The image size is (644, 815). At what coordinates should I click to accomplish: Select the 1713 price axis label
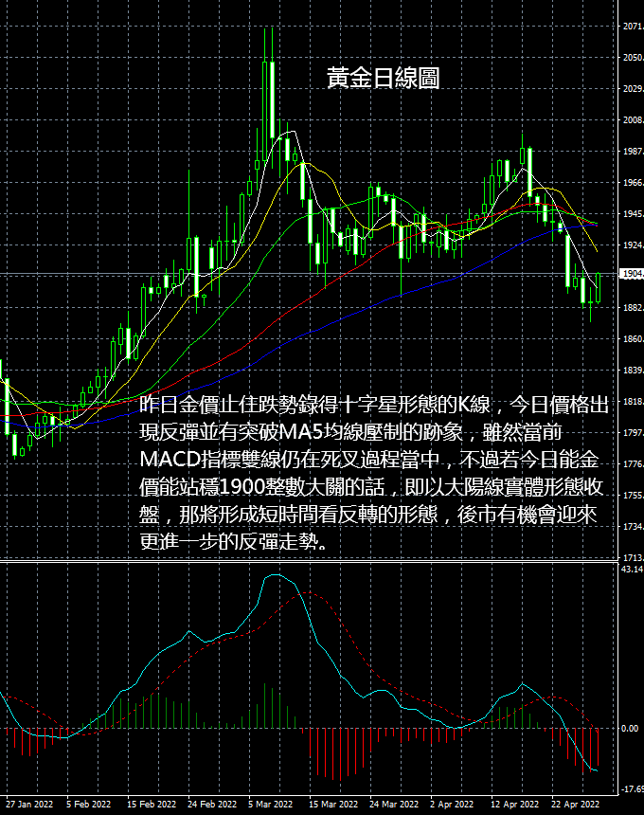point(633,558)
